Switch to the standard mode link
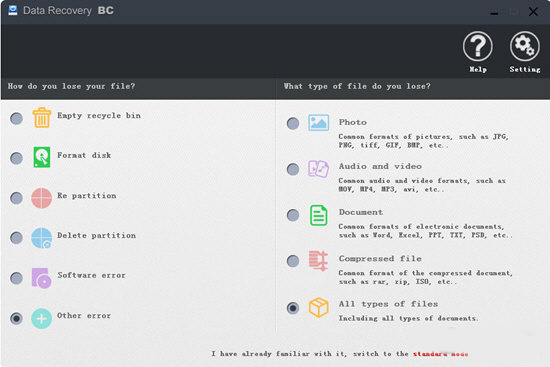 click(441, 354)
